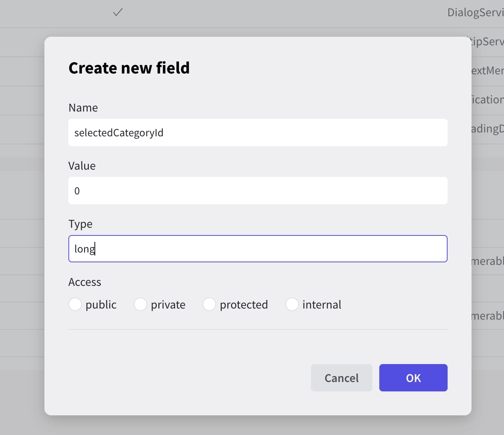Click into the Value field showing 0
This screenshot has width=504, height=435.
pos(258,191)
